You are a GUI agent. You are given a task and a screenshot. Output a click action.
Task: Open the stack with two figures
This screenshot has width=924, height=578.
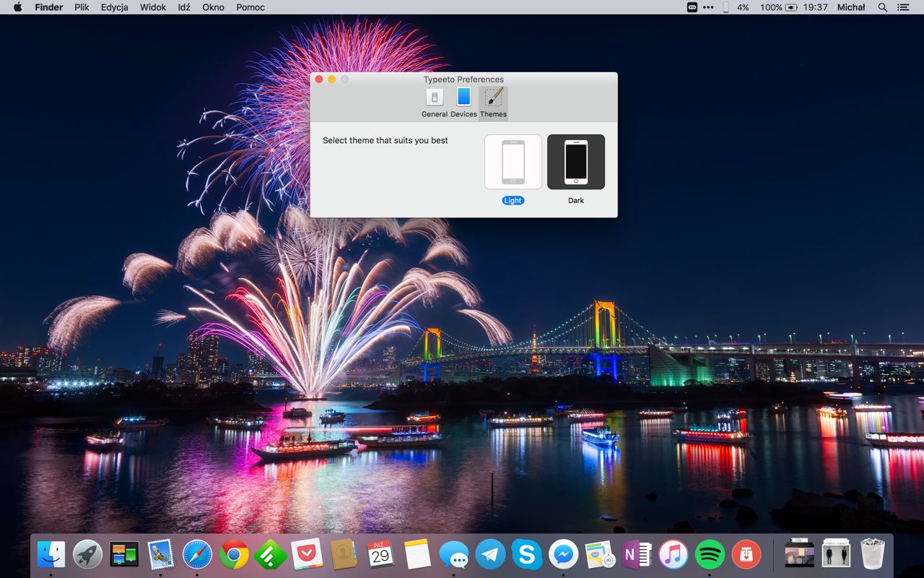[836, 554]
